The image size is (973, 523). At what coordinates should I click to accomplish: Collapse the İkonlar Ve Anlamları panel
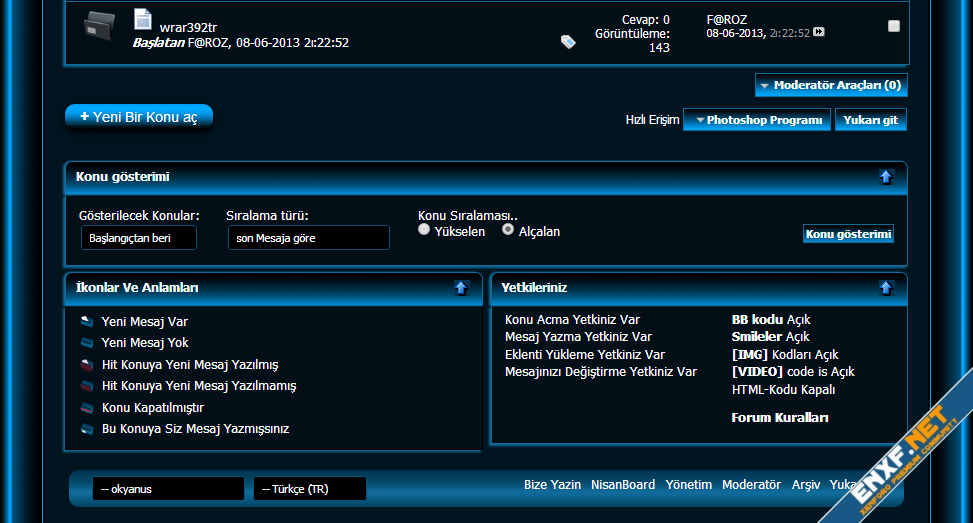click(x=461, y=288)
